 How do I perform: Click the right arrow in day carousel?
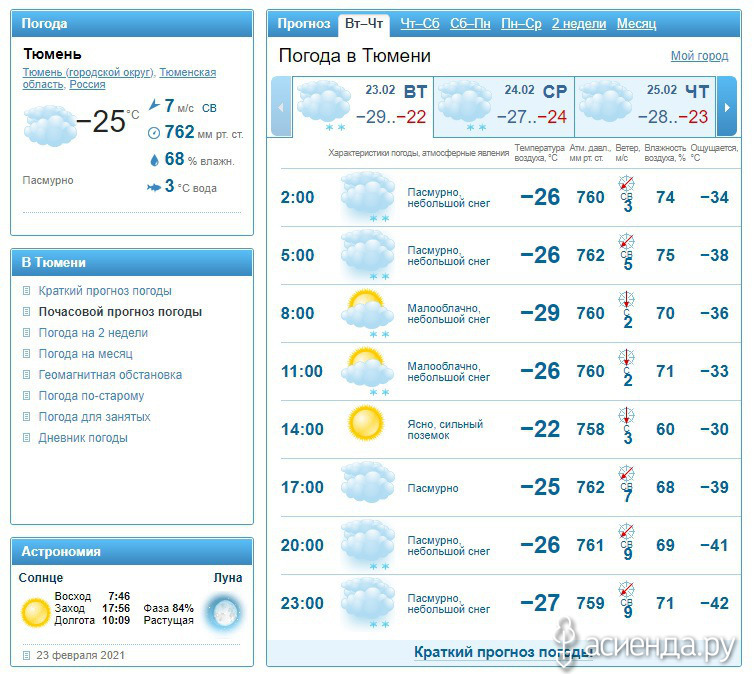coord(727,107)
